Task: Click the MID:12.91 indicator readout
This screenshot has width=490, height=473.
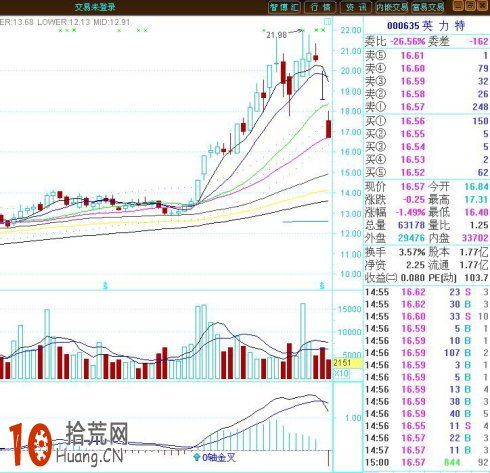Action: (x=111, y=22)
